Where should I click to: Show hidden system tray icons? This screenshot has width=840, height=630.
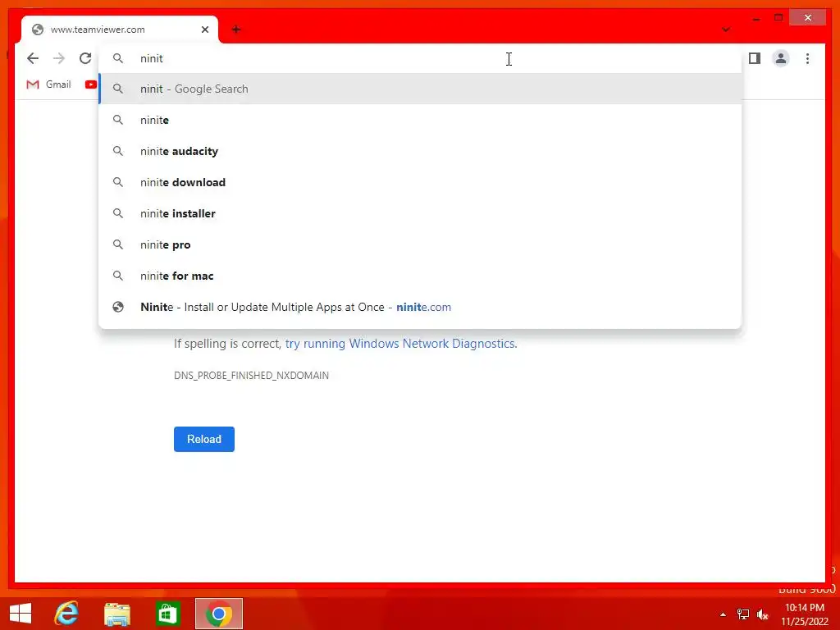point(723,614)
